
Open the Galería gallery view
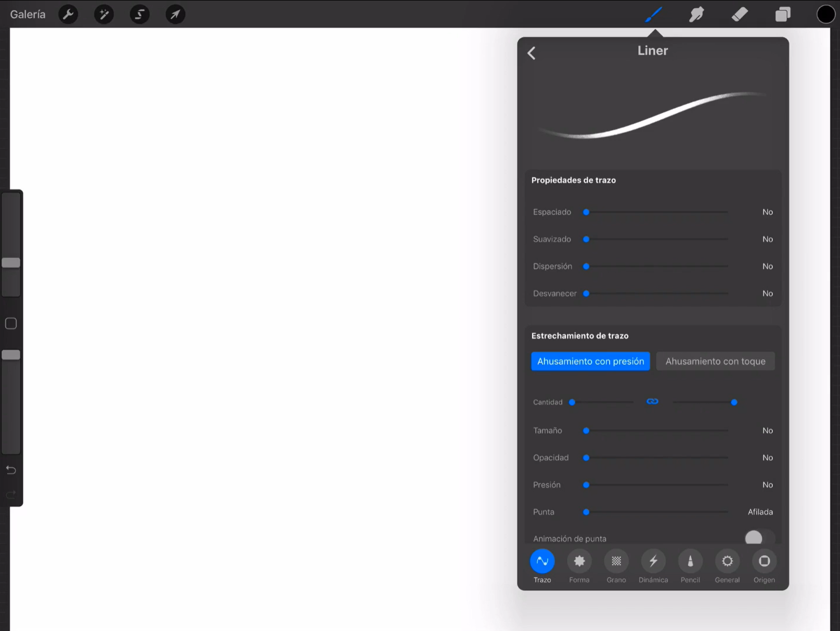28,14
